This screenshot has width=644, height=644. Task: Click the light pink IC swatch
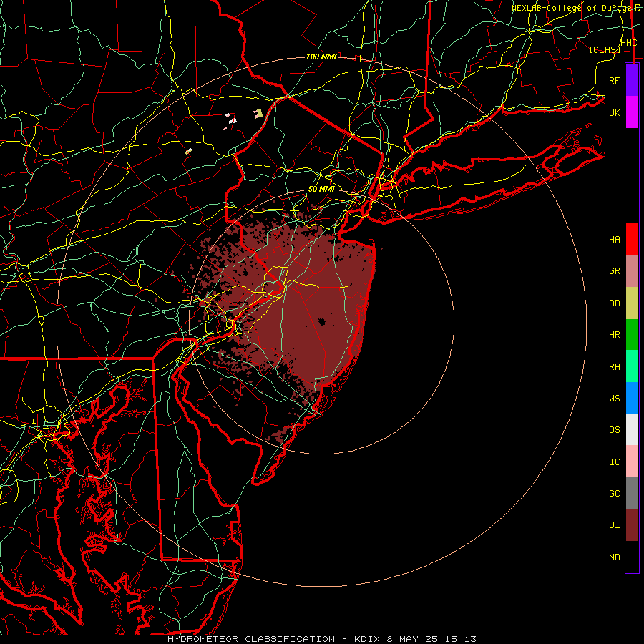coord(632,462)
